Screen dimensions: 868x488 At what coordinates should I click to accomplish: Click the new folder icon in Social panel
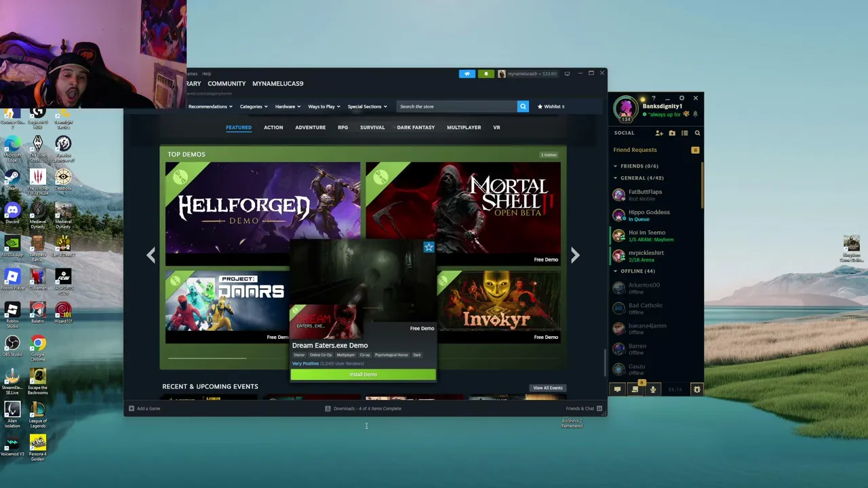[672, 133]
